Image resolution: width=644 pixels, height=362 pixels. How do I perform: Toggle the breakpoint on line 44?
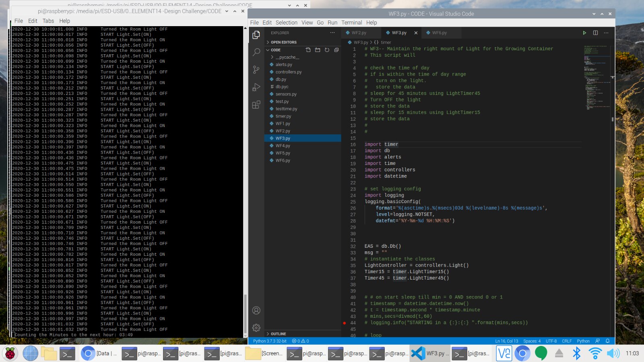(345, 323)
